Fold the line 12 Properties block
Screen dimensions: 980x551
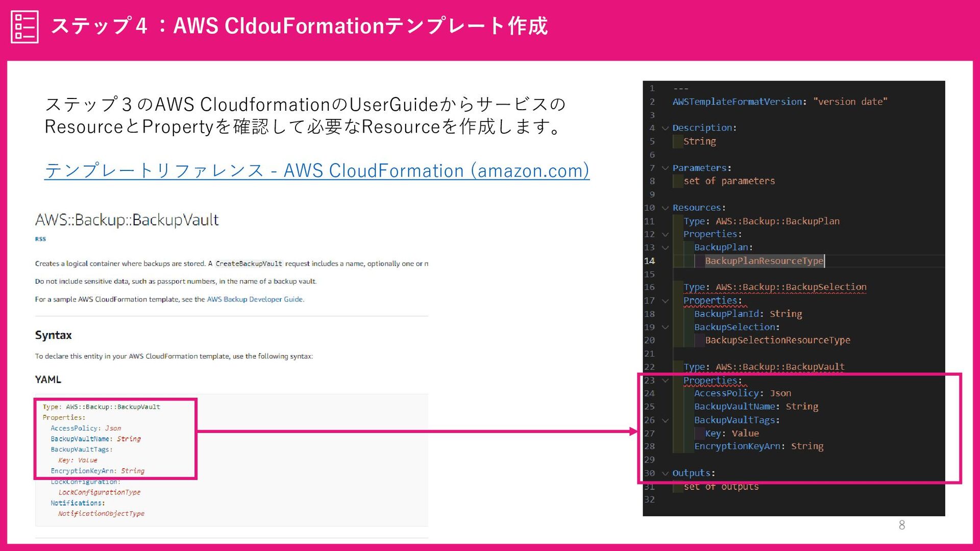[x=665, y=234]
